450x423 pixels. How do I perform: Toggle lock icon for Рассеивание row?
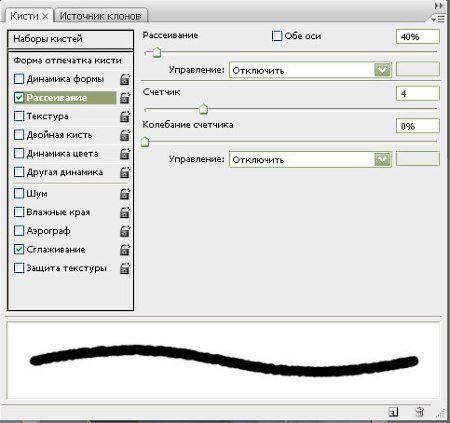click(x=125, y=98)
